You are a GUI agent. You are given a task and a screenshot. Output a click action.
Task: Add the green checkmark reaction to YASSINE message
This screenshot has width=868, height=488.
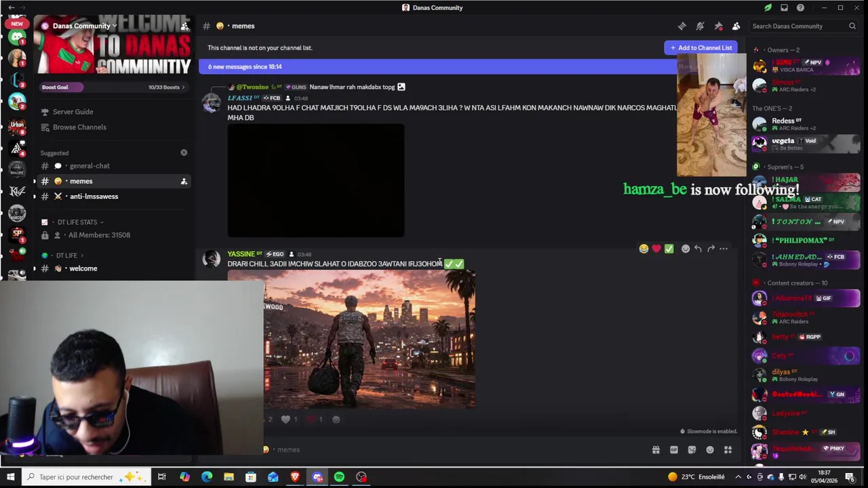[669, 249]
